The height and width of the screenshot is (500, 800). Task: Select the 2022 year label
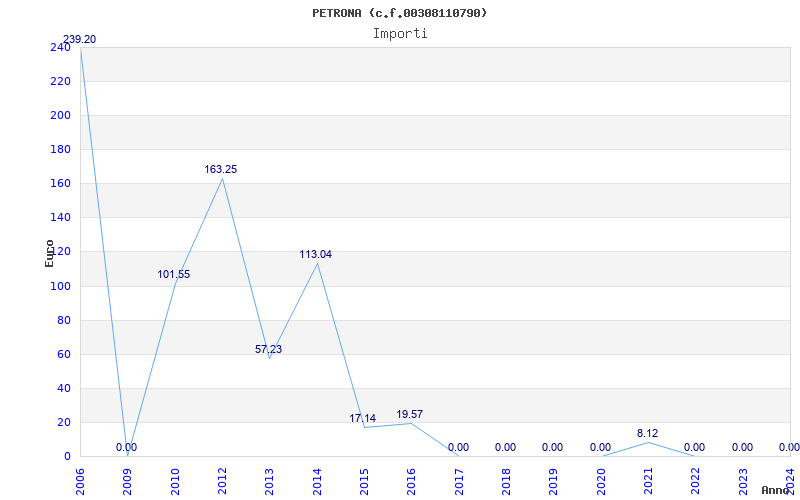click(x=696, y=482)
